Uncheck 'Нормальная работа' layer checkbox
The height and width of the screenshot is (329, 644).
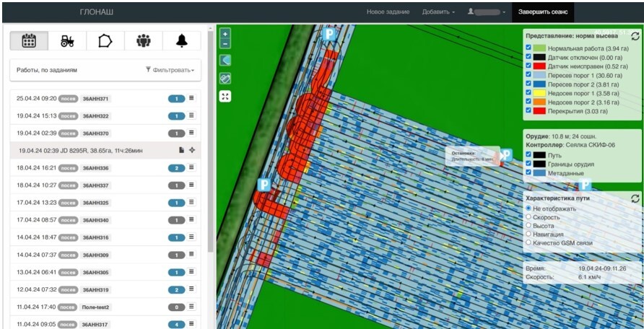click(x=528, y=48)
